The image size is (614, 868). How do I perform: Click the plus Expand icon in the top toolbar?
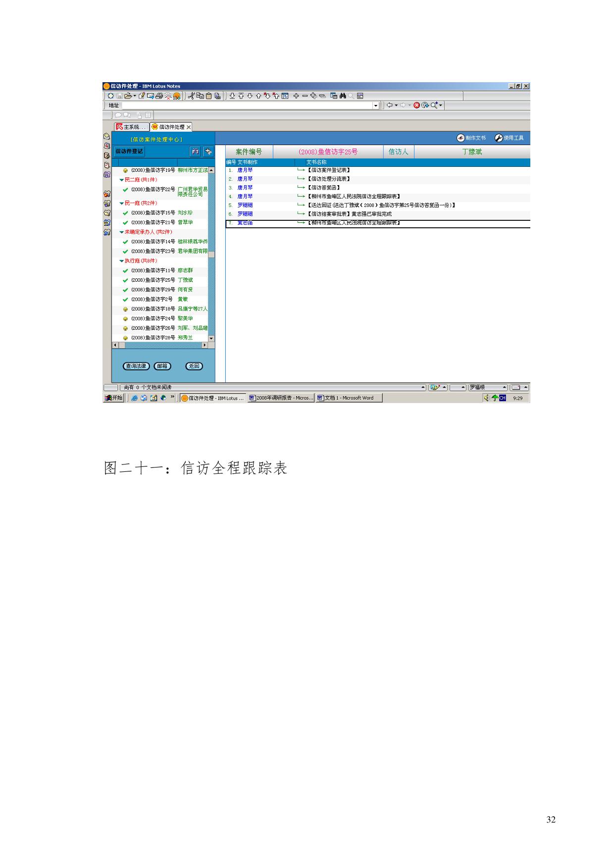(296, 96)
